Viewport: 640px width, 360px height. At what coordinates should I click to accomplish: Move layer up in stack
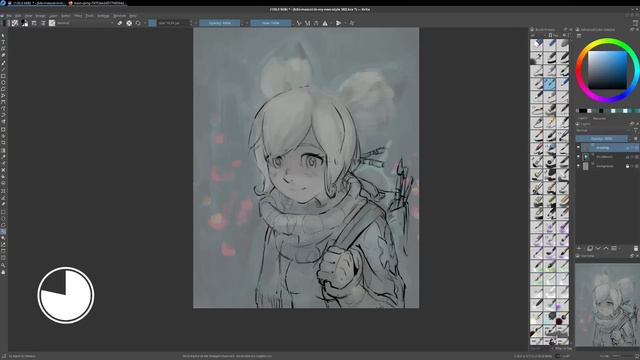pos(606,248)
